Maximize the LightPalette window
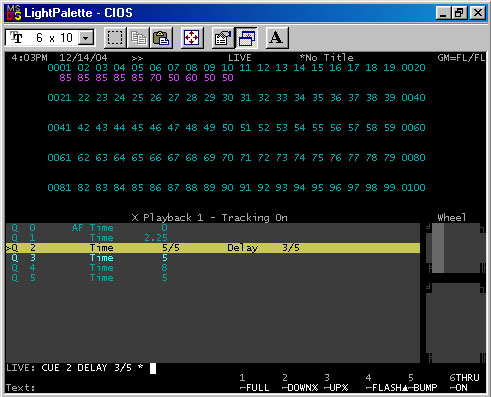The width and height of the screenshot is (491, 397). [x=459, y=13]
